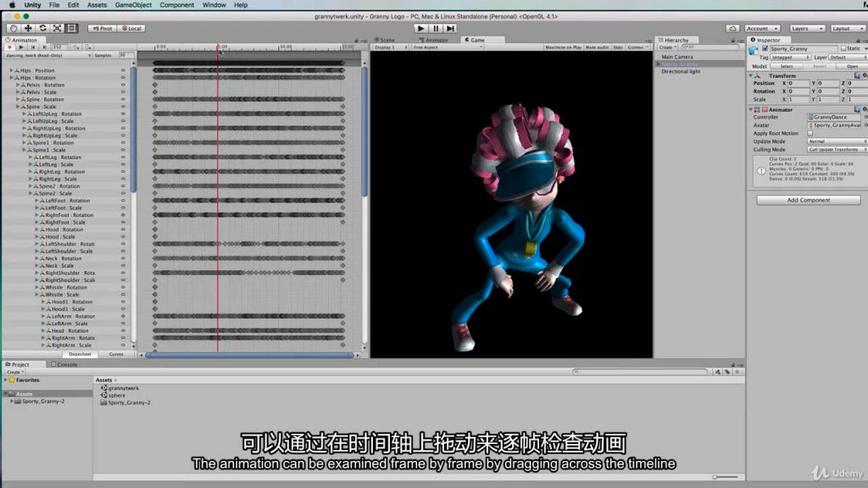868x488 pixels.
Task: Add a keyframe in Animation window
Action: [75, 47]
